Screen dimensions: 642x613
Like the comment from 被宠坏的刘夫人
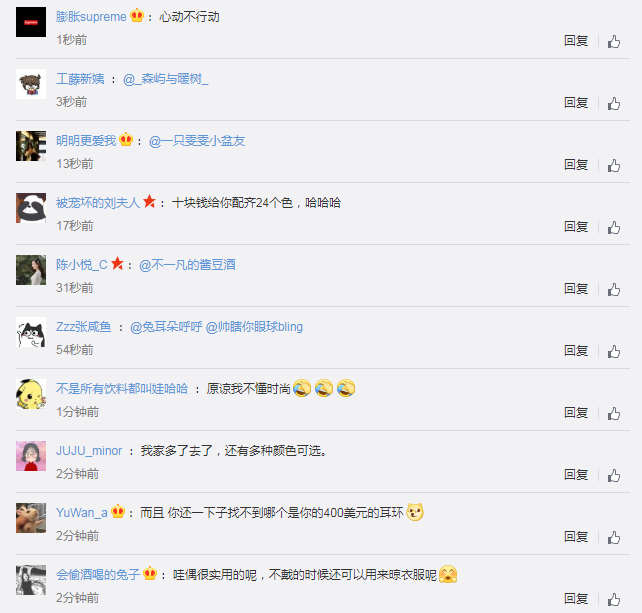[x=614, y=227]
